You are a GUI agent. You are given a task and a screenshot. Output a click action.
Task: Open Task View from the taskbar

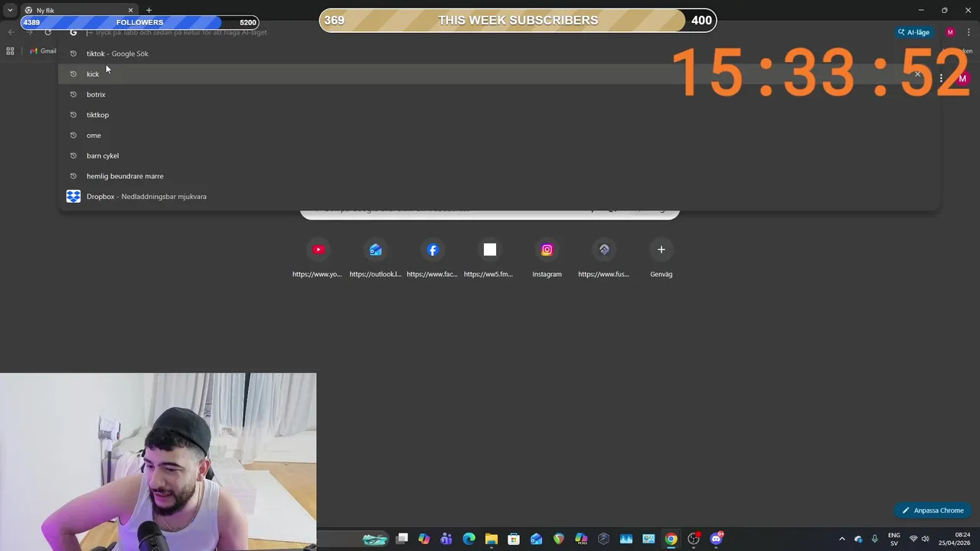pos(402,539)
